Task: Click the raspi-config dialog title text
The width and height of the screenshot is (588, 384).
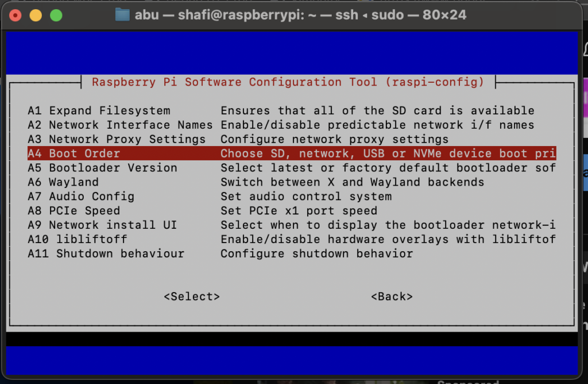Action: 288,82
